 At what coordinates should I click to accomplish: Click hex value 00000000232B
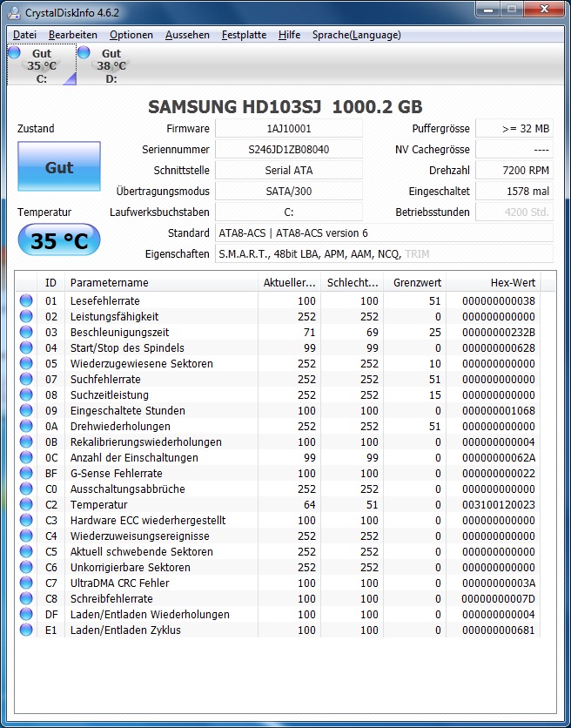(x=499, y=332)
